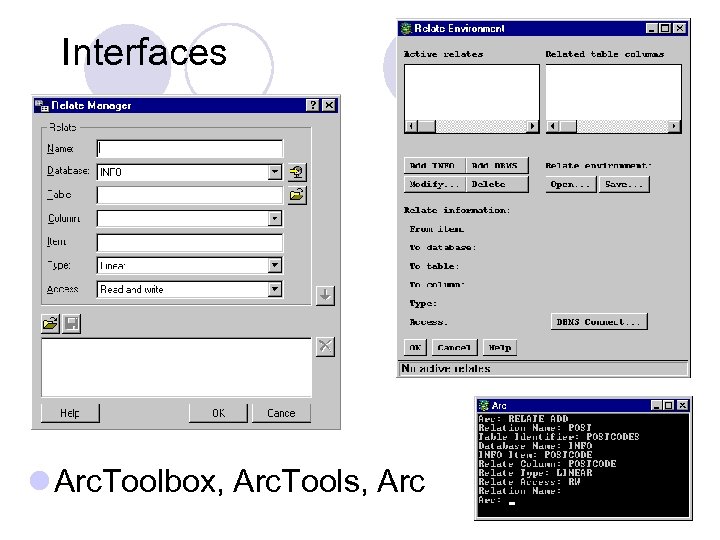Click the Name input field

190,149
